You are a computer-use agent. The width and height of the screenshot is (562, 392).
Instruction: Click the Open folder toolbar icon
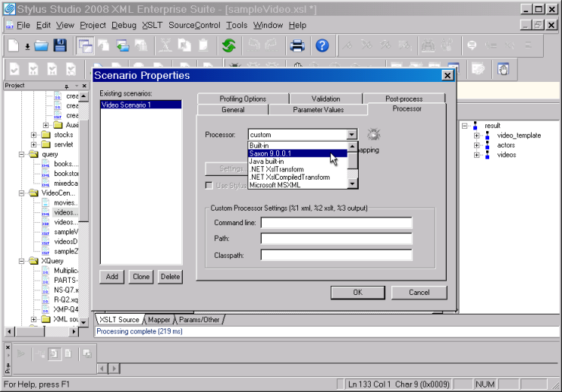coord(41,45)
